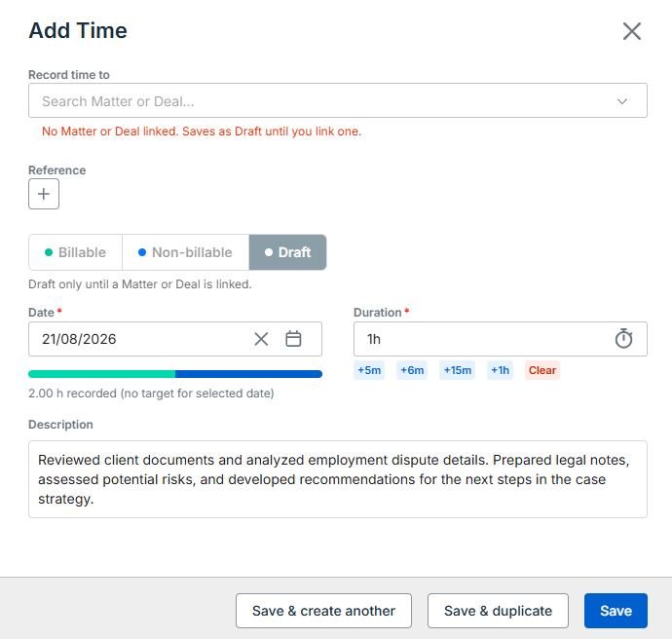672x639 pixels.
Task: Open the calendar date picker icon
Action: 293,339
